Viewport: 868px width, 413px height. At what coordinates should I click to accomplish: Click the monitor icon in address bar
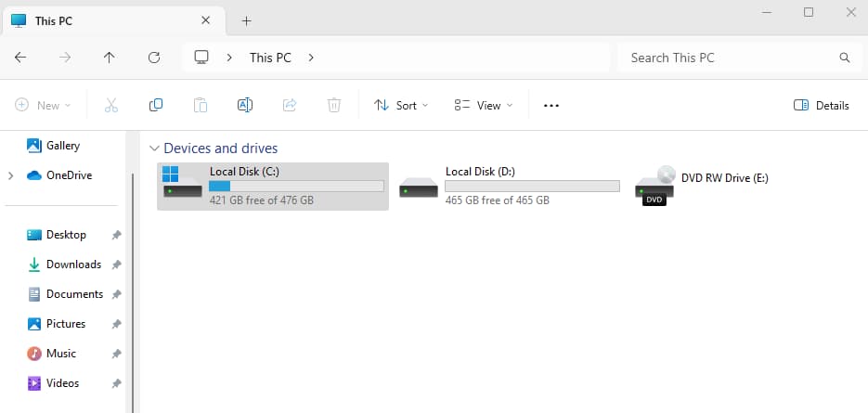coord(201,58)
